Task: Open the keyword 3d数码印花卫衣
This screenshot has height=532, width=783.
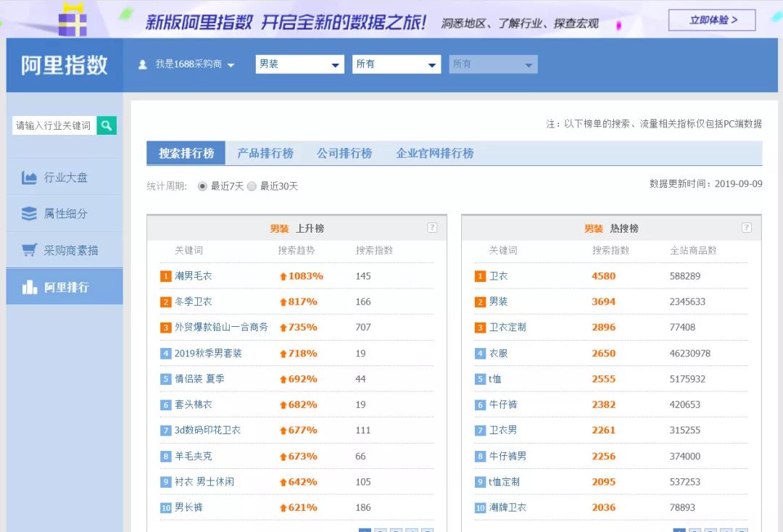Action: coord(207,431)
